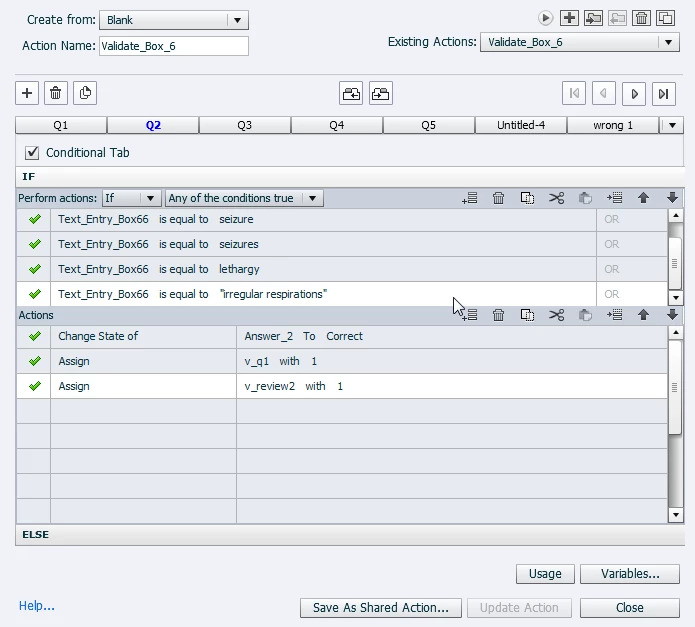The height and width of the screenshot is (627, 695).
Task: Preview the action with the play icon
Action: point(545,18)
